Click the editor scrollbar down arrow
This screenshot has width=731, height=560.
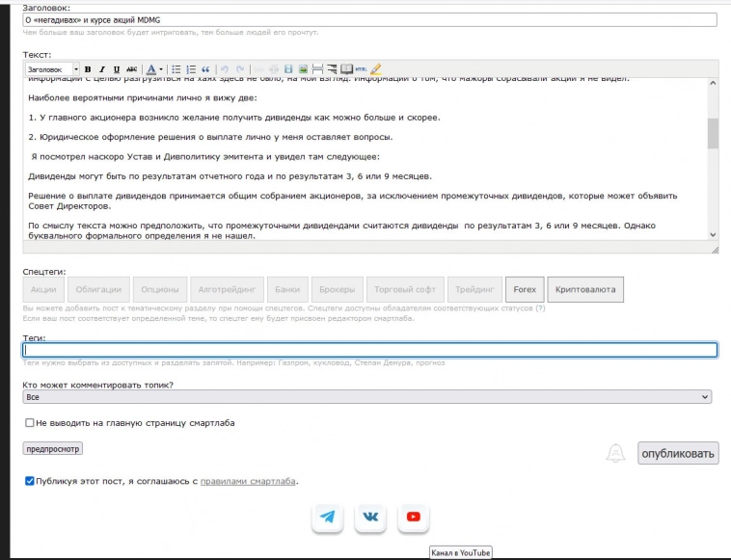point(713,235)
